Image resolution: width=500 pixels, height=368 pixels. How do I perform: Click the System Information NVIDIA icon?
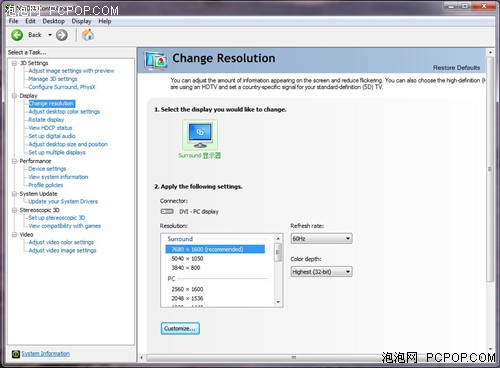[x=16, y=354]
